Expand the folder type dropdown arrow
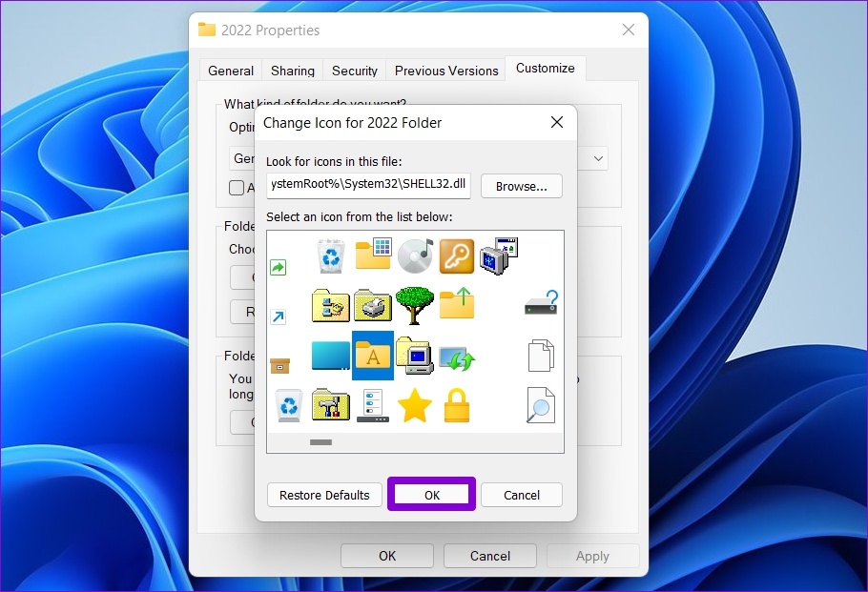Image resolution: width=868 pixels, height=592 pixels. 598,159
